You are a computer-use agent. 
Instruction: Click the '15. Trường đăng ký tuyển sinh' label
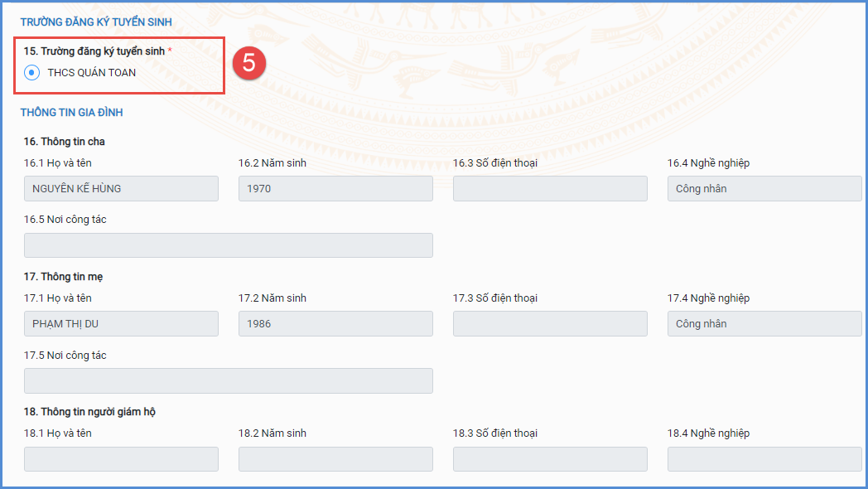(94, 51)
